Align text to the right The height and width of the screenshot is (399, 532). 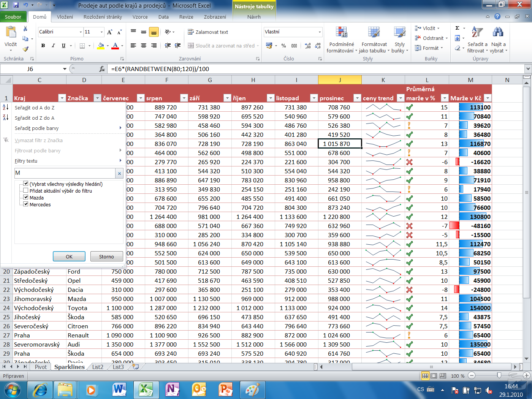pos(154,46)
